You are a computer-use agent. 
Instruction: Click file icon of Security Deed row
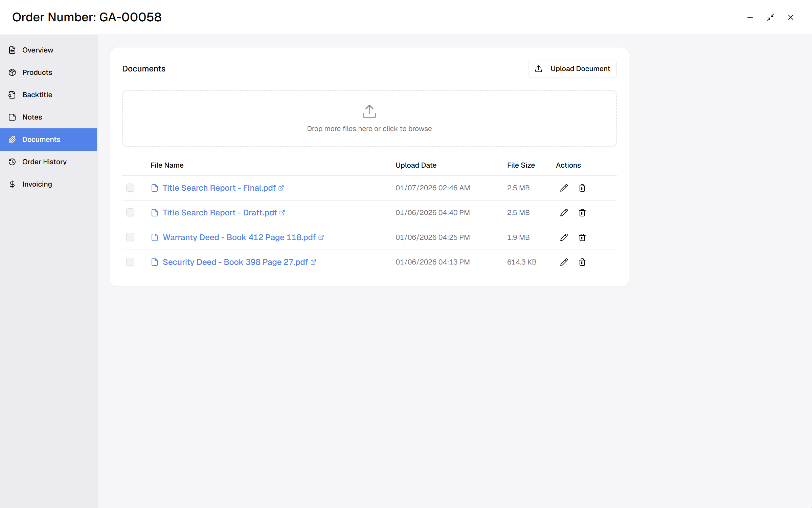click(155, 262)
